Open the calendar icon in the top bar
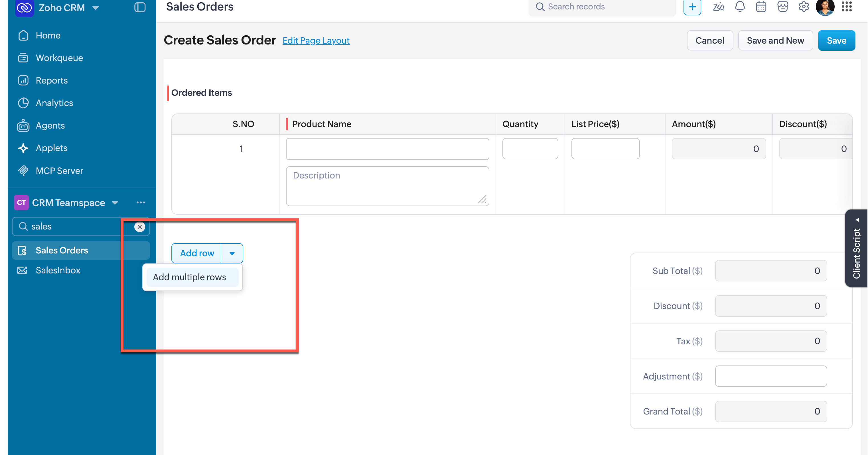Viewport: 868px width, 455px height. click(x=761, y=7)
